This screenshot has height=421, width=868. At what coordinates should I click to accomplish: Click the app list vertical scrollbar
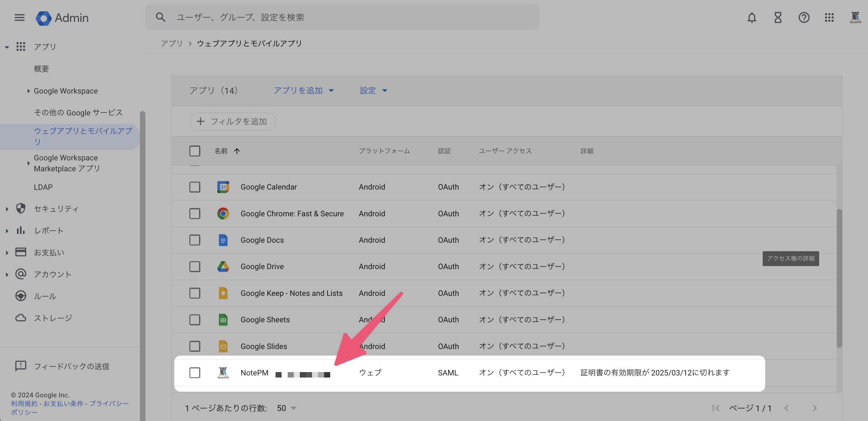tap(839, 278)
